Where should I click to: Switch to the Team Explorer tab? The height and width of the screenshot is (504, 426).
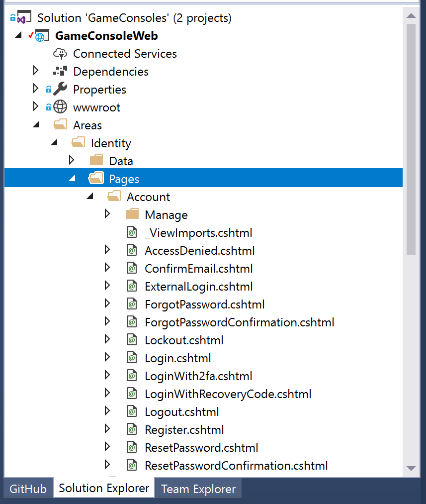(198, 489)
